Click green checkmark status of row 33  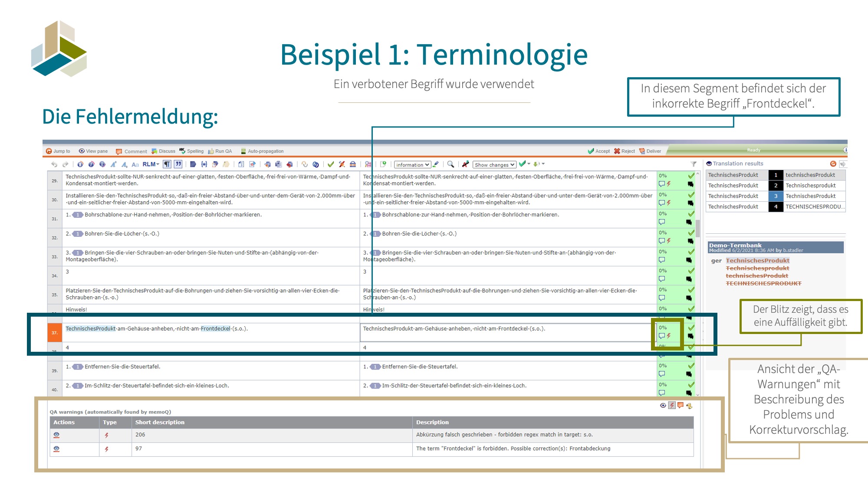coord(691,252)
